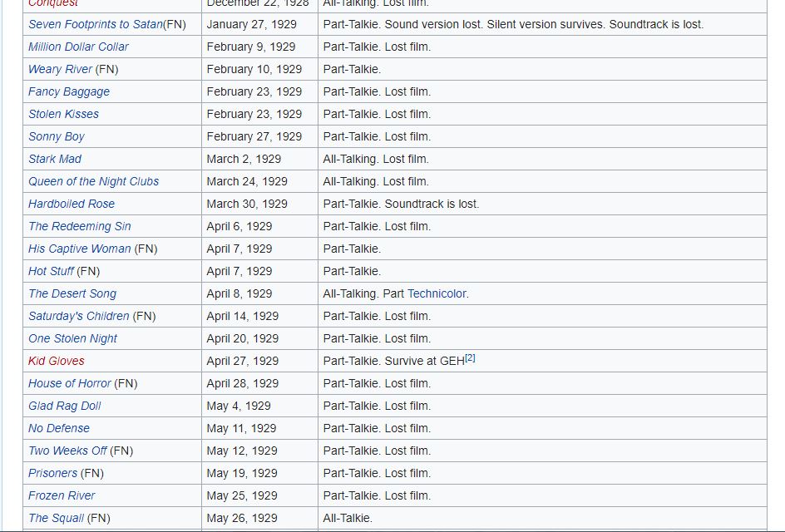Go to the Stark Mad article
Viewport: 785px width, 532px height.
55,159
